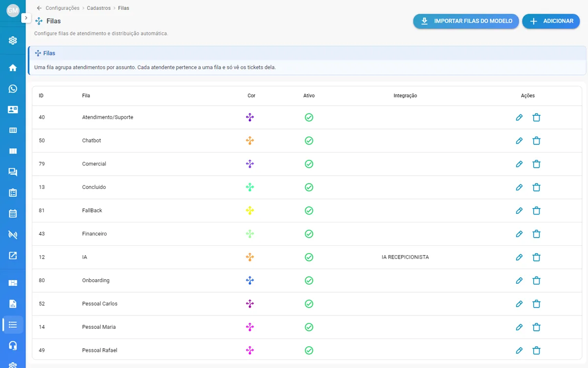The height and width of the screenshot is (368, 588).
Task: Open the WhatsApp icon in sidebar
Action: [x=13, y=89]
